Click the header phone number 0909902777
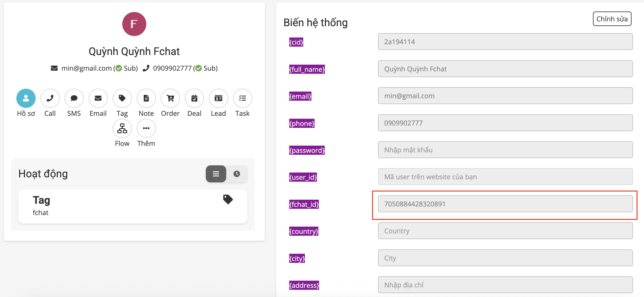The width and height of the screenshot is (644, 297). [x=172, y=68]
